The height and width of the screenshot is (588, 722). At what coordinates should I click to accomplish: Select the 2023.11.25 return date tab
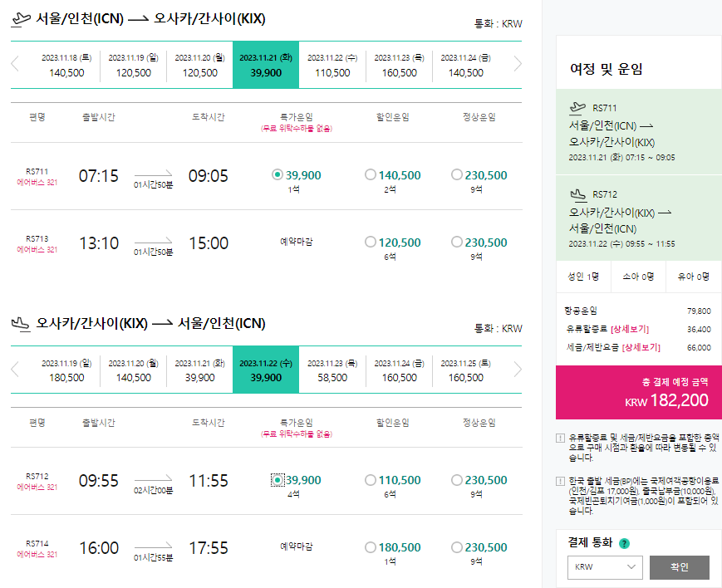coord(465,370)
